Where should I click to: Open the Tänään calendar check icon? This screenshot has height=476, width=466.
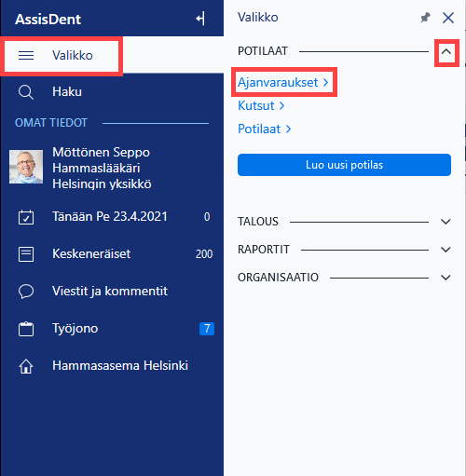click(x=26, y=217)
